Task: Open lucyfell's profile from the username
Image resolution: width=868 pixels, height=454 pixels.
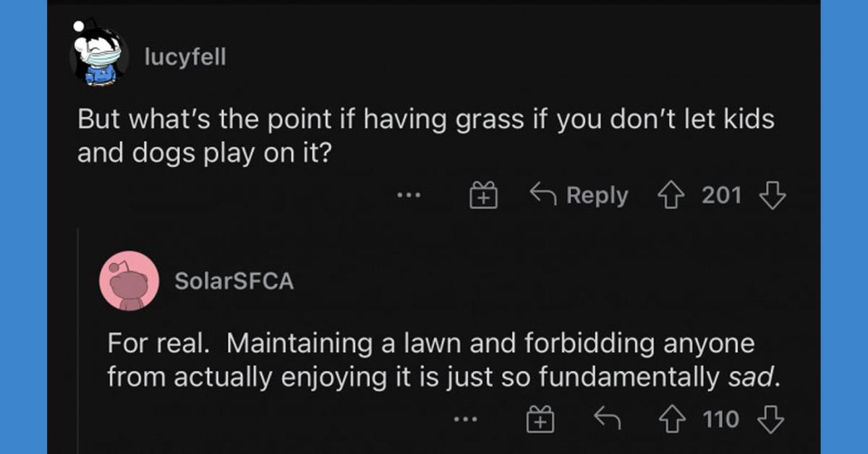Action: [x=185, y=56]
